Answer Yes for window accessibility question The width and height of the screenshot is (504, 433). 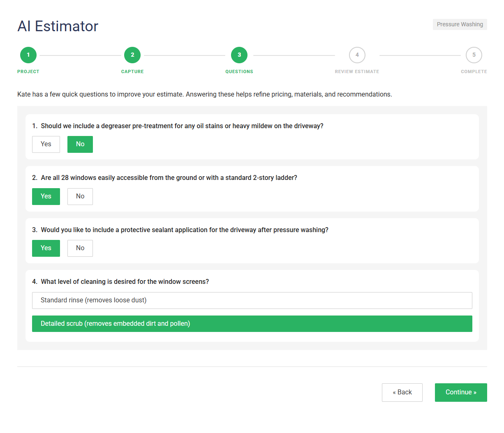pos(46,196)
